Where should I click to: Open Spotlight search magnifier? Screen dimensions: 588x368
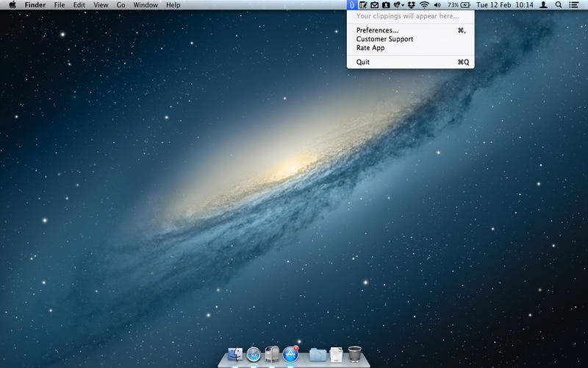[559, 5]
